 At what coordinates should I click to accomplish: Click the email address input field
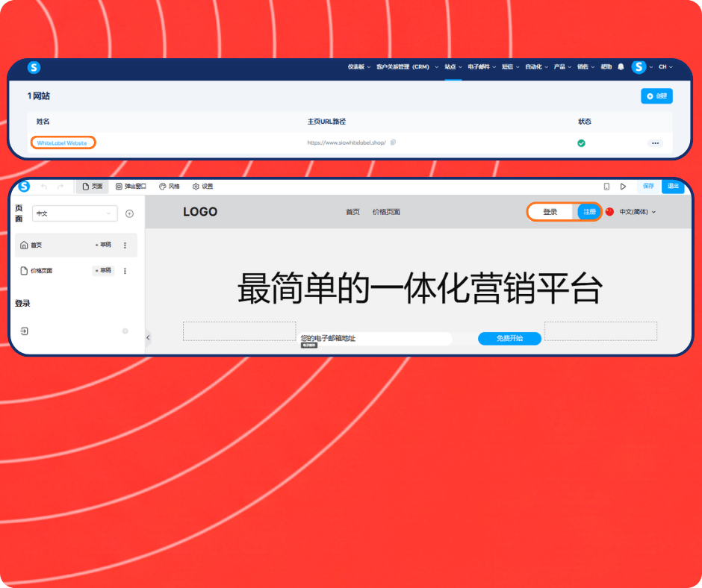pos(375,338)
